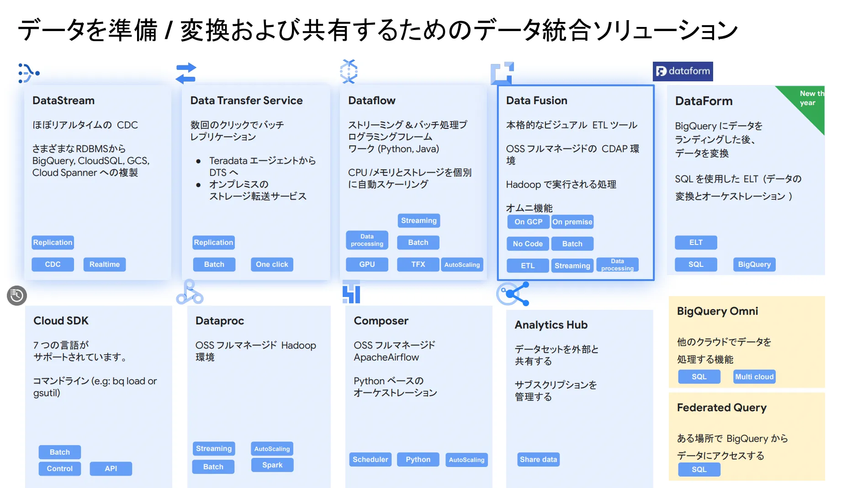Click the API tag

[x=111, y=468]
